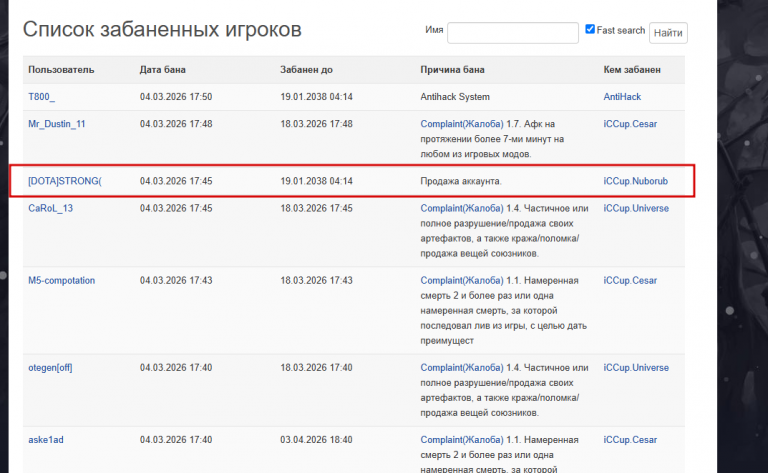The height and width of the screenshot is (473, 768).
Task: Click the Antihack System reason text
Action: coord(455,97)
